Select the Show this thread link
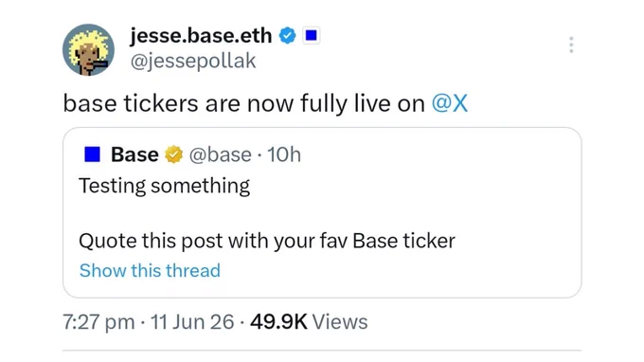 coord(150,271)
